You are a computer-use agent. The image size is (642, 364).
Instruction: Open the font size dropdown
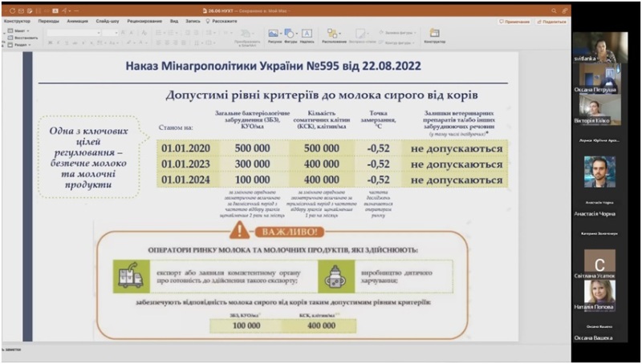(110, 33)
